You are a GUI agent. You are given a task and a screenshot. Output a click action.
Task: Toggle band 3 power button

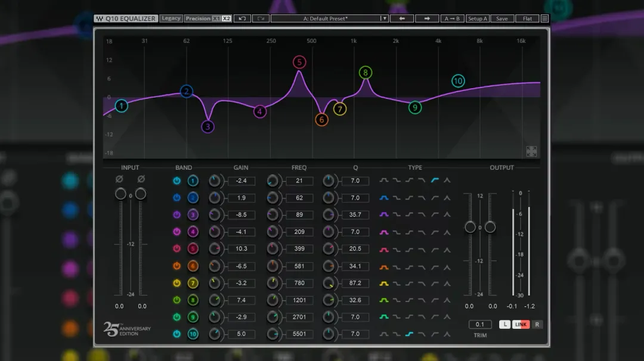(177, 214)
